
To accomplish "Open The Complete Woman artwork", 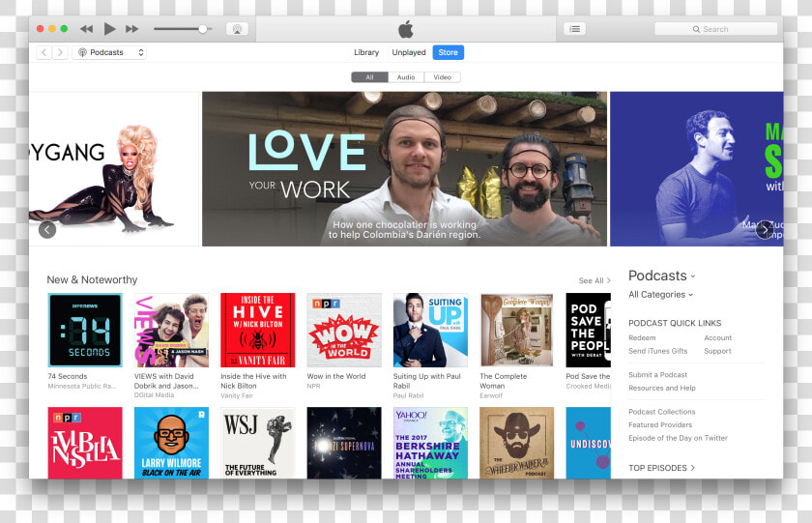I will [x=517, y=330].
